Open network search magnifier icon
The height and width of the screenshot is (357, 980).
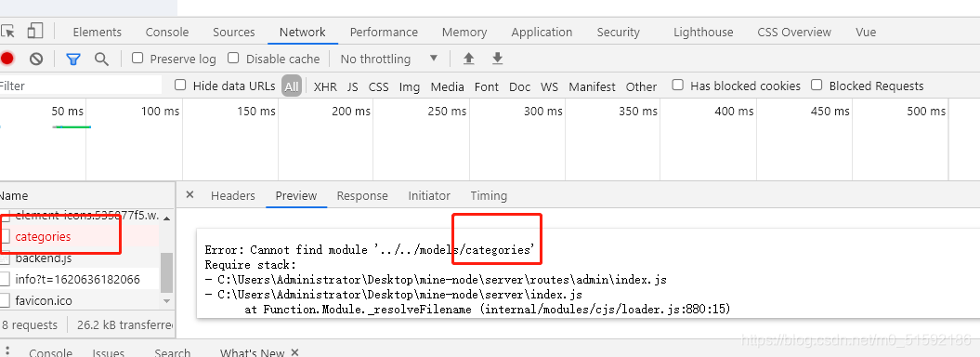pyautogui.click(x=101, y=59)
